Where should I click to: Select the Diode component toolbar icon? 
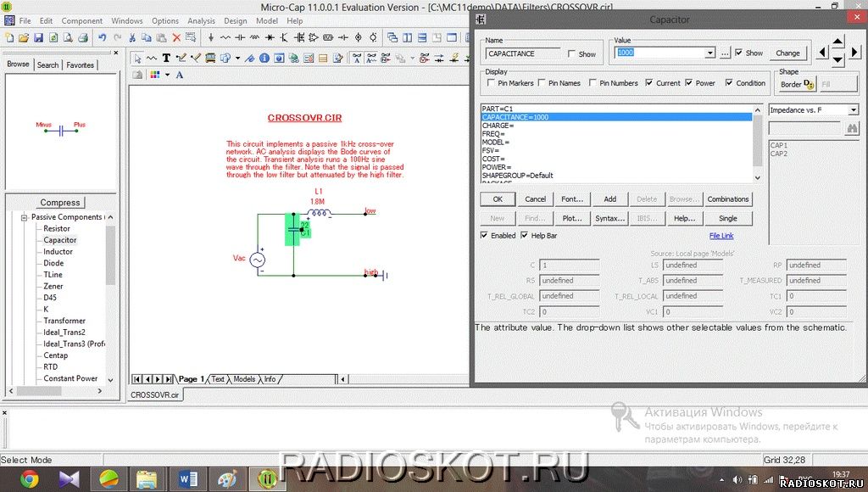270,37
